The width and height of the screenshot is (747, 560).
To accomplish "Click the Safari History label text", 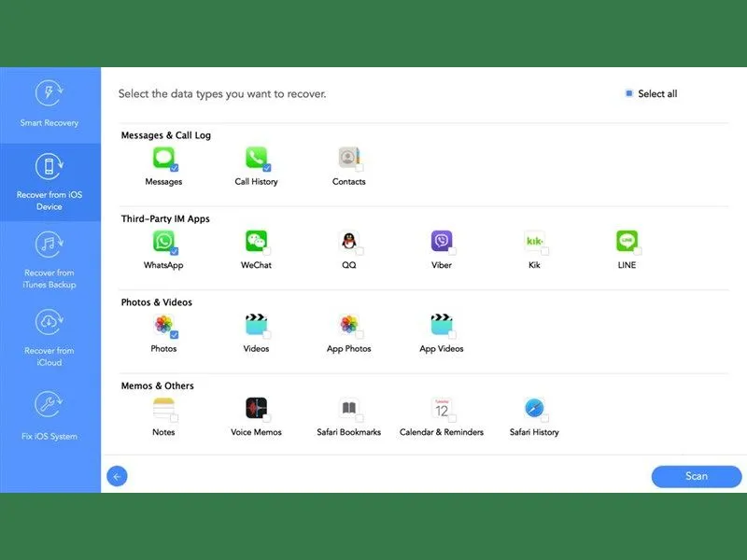I will click(x=534, y=432).
